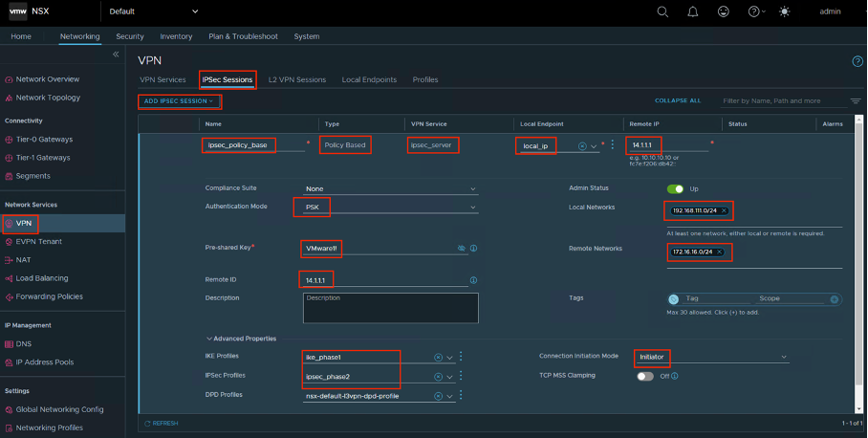
Task: Click info icon next to Pre-shared Key
Action: 474,248
